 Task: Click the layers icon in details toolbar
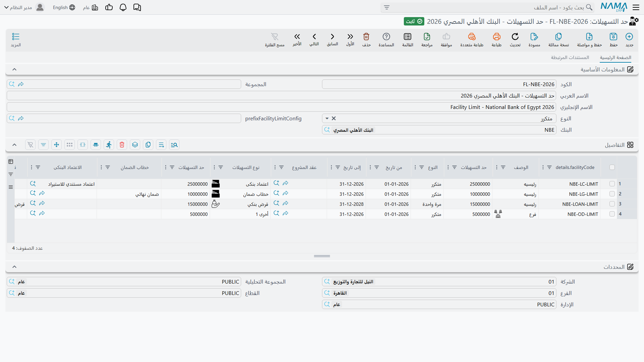point(135,145)
